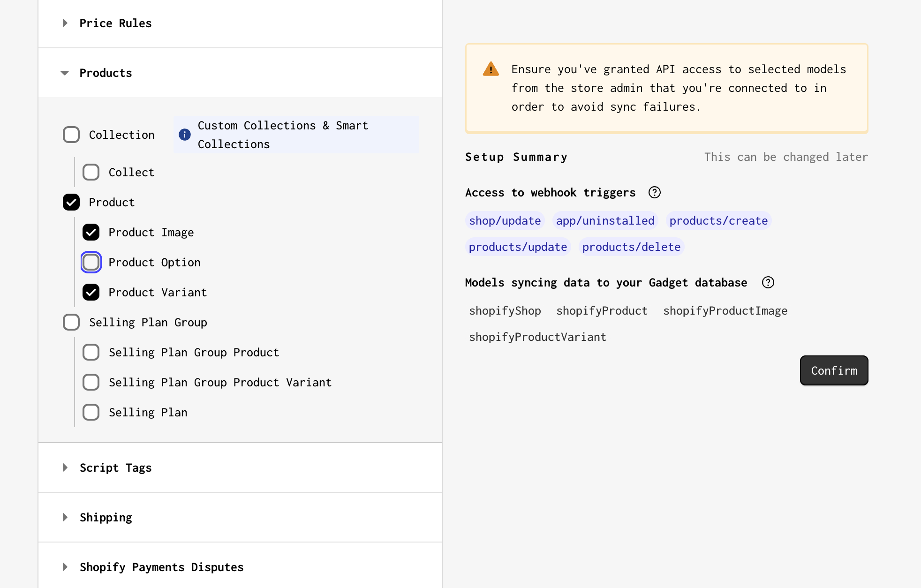
Task: Click the shopifyProduct model name
Action: point(602,310)
